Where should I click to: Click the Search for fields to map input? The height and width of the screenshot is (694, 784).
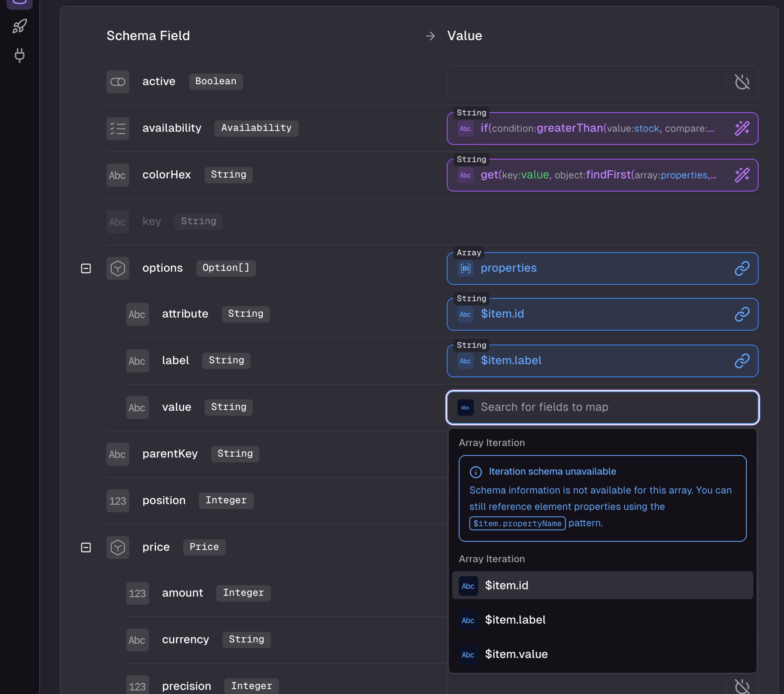point(602,408)
